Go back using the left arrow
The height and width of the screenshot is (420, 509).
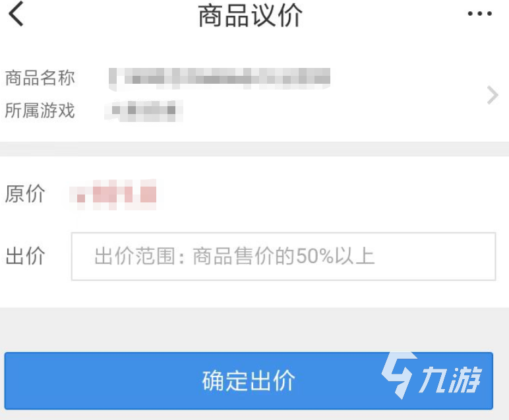pyautogui.click(x=16, y=14)
